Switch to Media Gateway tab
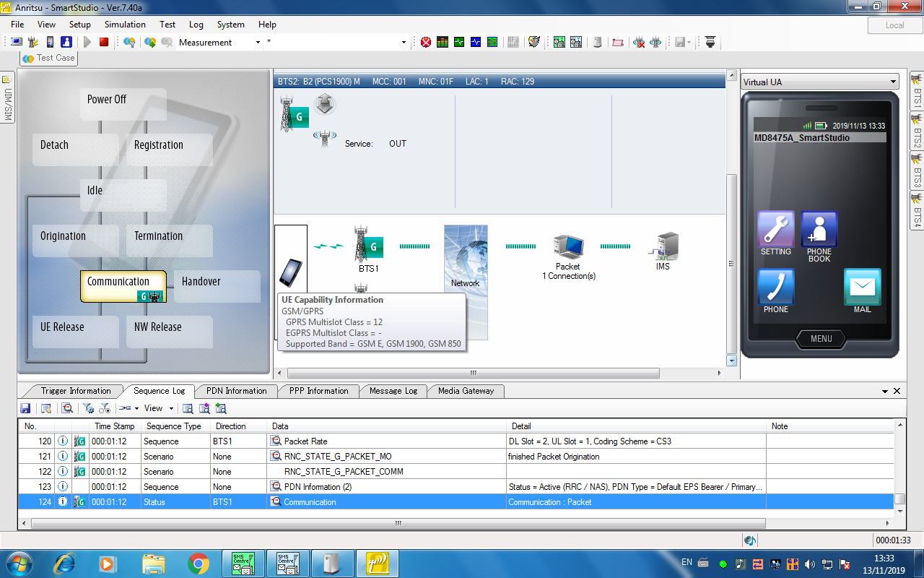 (x=466, y=391)
